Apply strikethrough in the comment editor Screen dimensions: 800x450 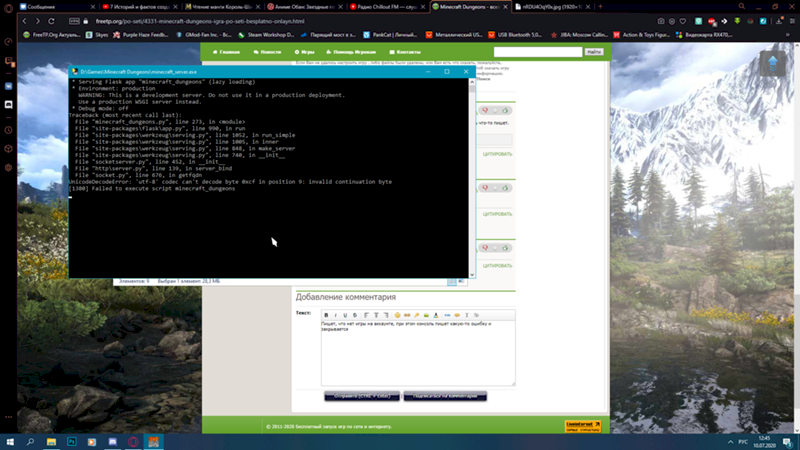[x=355, y=315]
